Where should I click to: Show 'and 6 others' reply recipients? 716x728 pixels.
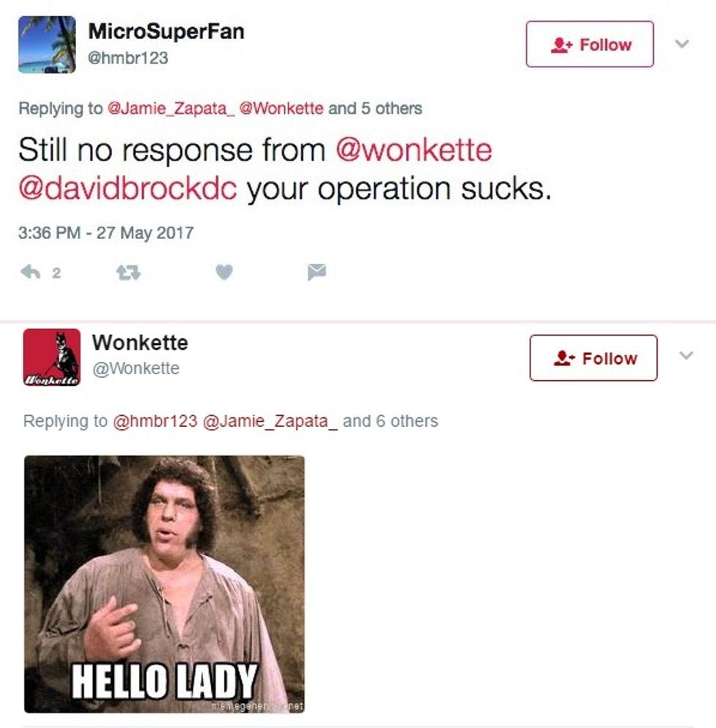coord(390,421)
